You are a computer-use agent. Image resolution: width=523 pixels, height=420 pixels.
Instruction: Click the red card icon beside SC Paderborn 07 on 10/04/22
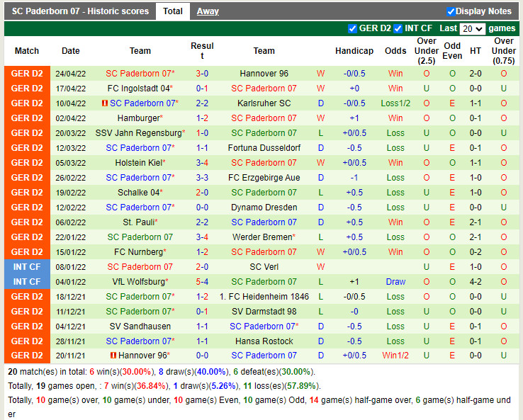tap(105, 103)
